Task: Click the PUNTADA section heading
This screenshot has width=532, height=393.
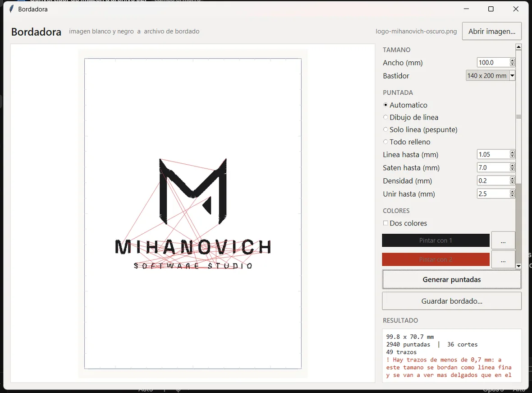Action: pyautogui.click(x=398, y=93)
